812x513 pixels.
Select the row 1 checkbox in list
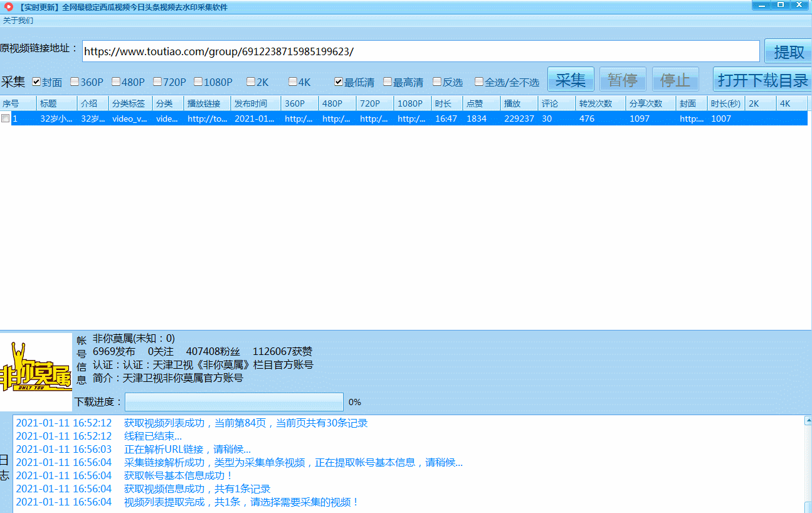(6, 119)
